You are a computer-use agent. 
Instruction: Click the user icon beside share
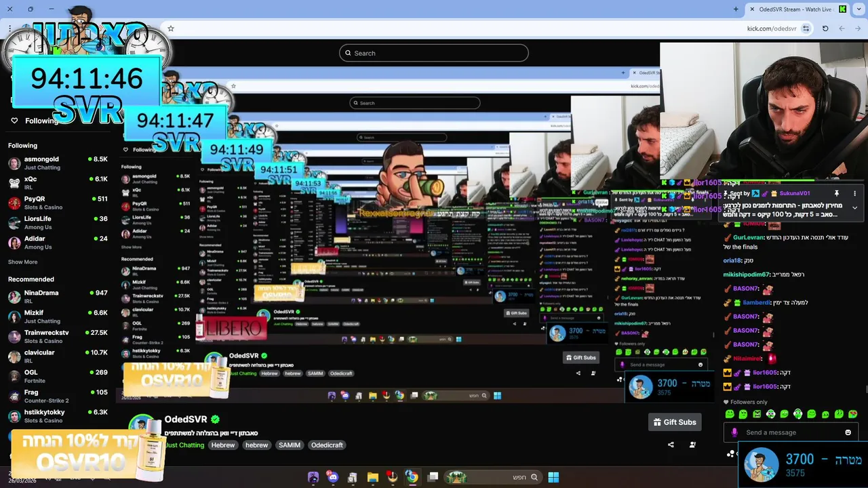click(x=692, y=445)
